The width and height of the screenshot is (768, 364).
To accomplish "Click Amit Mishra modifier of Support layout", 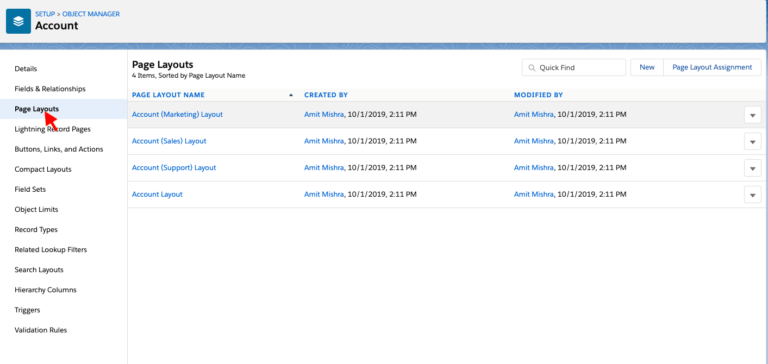I will [x=533, y=168].
